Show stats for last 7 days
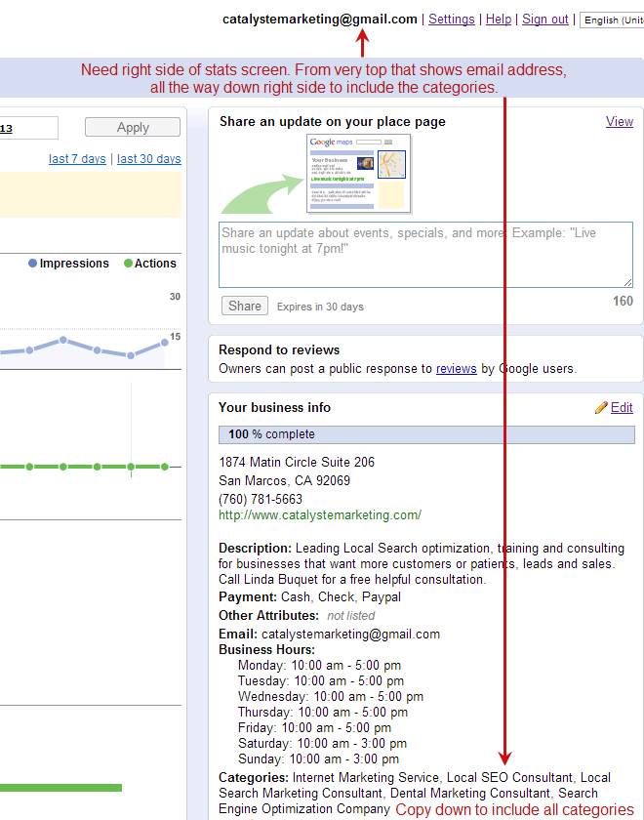Viewport: 644px width, 820px height. pos(77,158)
